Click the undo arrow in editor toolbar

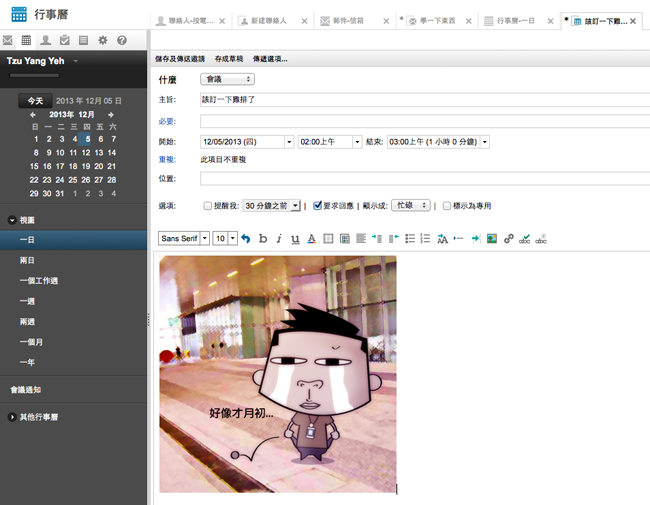point(246,238)
